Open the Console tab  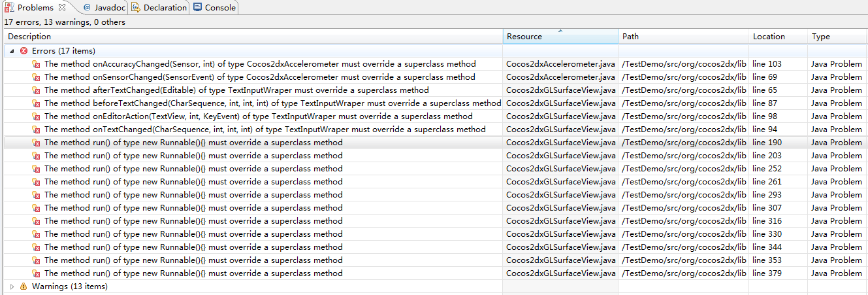click(x=220, y=7)
